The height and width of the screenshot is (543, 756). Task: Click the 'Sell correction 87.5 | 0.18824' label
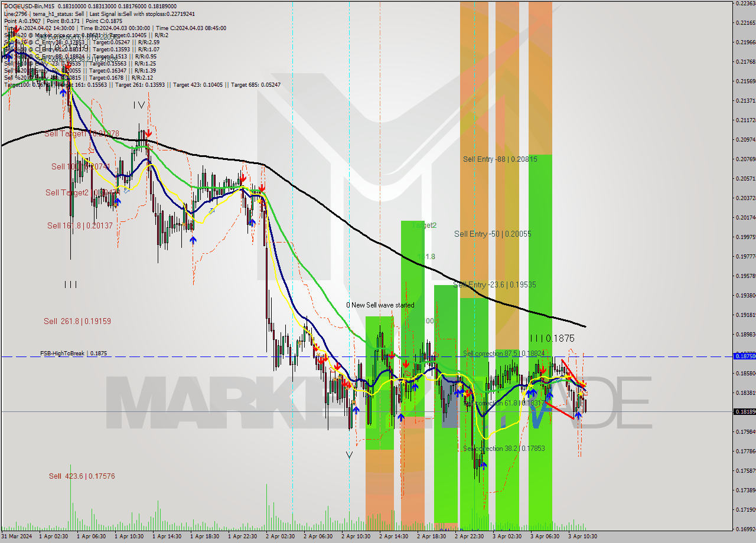pos(504,353)
